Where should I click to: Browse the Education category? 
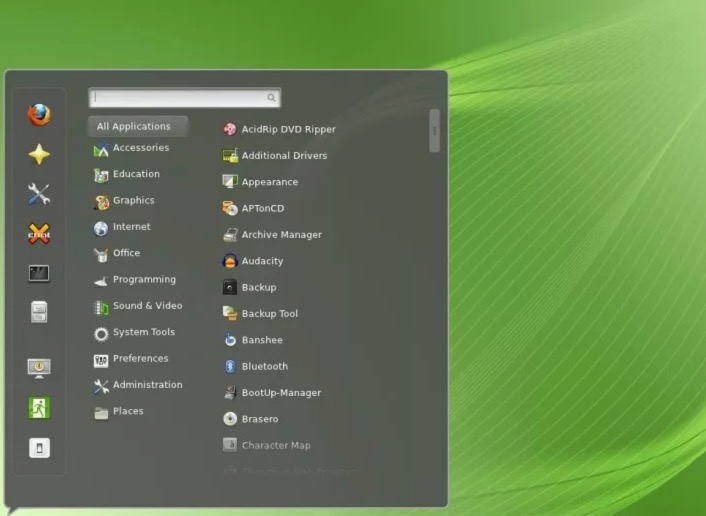(x=127, y=174)
